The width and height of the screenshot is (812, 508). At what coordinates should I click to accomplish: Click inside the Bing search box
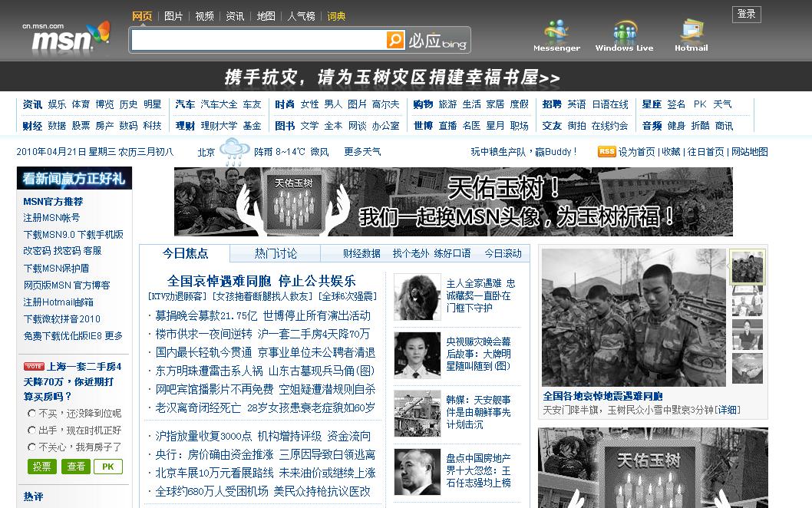[259, 40]
